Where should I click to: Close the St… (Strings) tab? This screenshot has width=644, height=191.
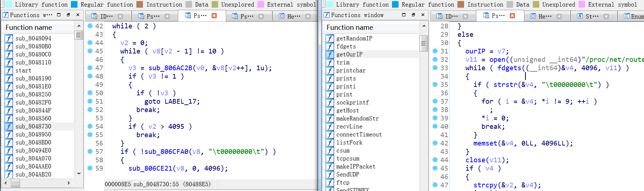click(606, 16)
